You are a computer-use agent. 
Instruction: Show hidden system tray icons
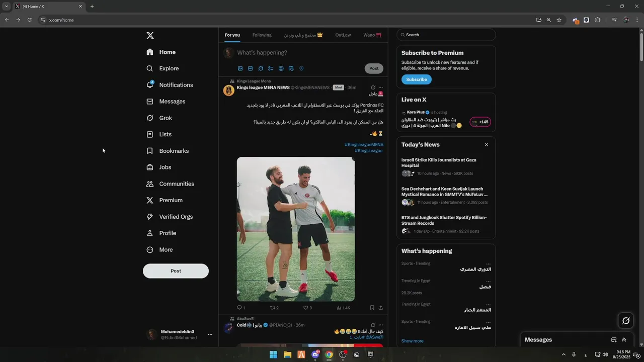pyautogui.click(x=563, y=354)
